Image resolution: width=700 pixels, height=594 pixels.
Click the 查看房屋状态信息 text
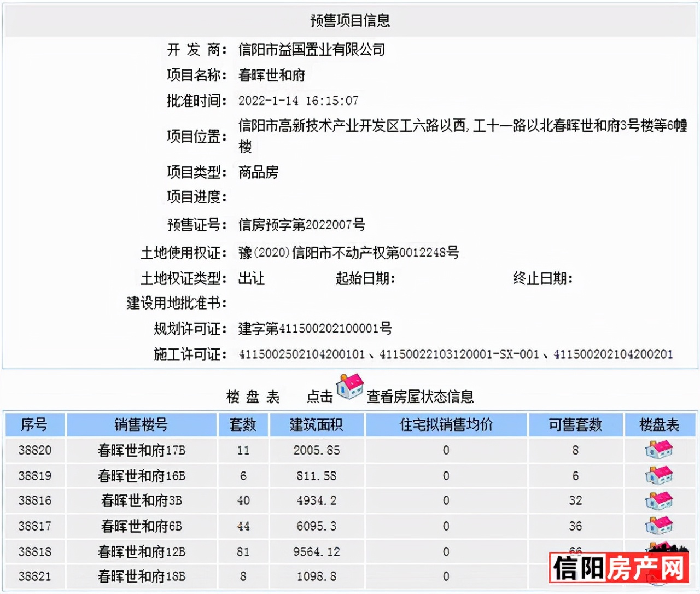point(420,397)
